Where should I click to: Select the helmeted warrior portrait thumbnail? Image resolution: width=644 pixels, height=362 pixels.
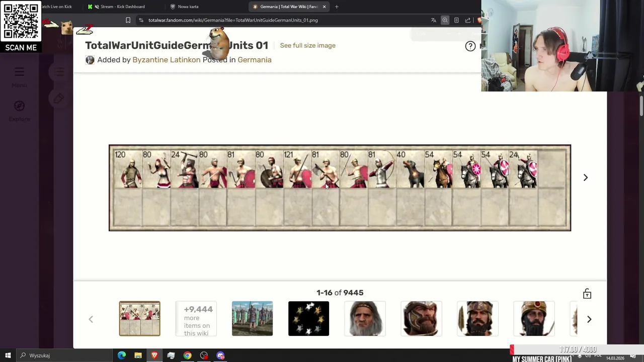click(x=421, y=319)
